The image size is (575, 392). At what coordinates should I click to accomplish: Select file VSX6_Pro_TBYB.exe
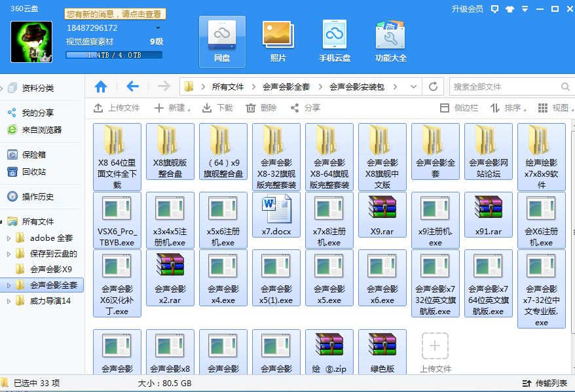pyautogui.click(x=117, y=220)
